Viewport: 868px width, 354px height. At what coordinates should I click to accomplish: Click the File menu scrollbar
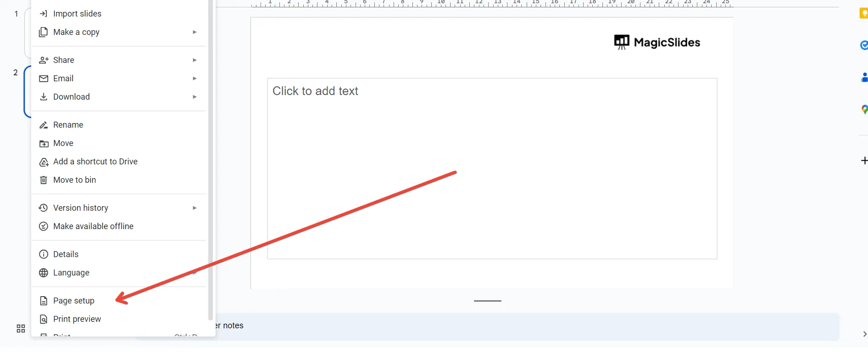coord(211,160)
